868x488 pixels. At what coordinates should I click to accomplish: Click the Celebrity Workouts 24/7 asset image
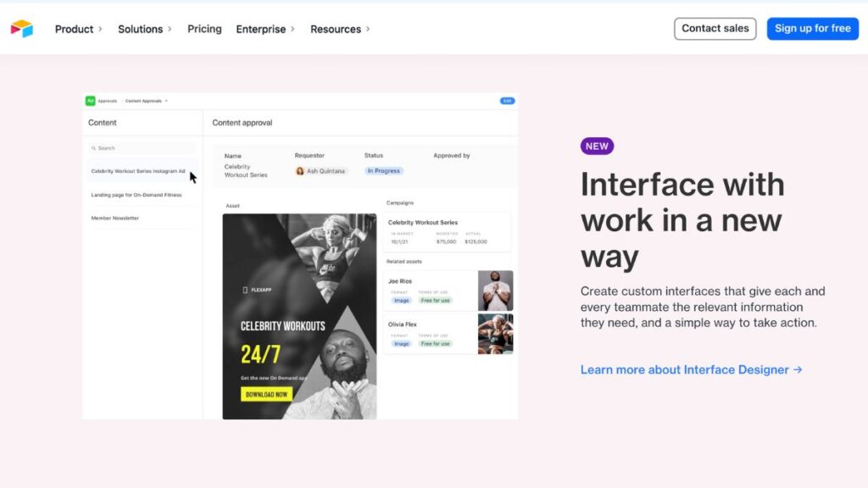(299, 316)
